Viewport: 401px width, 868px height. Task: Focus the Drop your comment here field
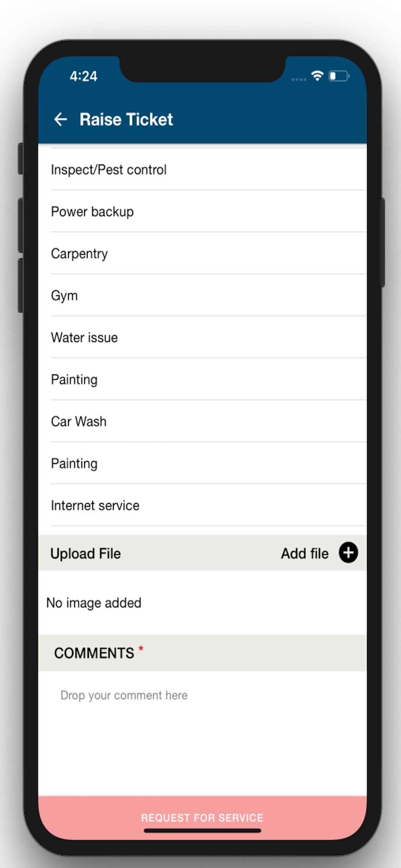(202, 733)
